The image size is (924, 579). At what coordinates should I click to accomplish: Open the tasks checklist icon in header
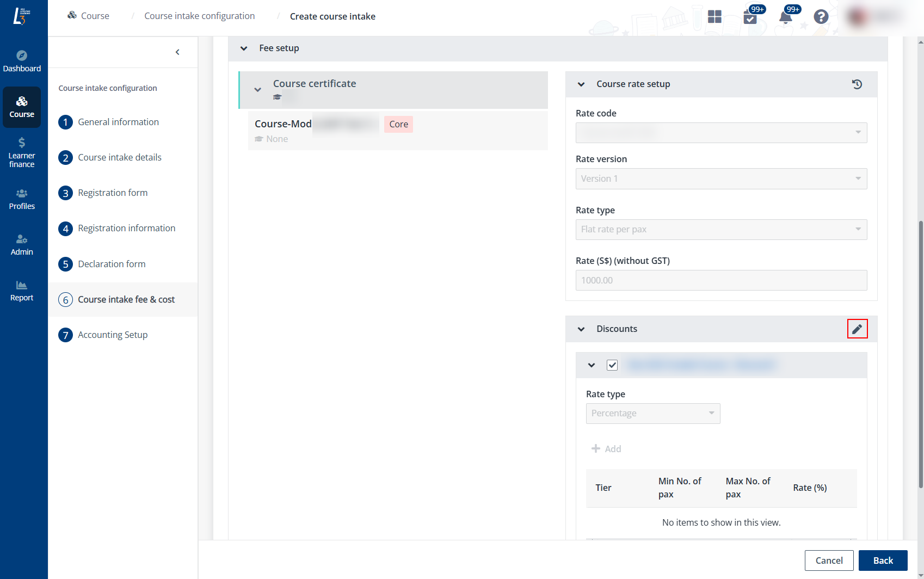750,17
